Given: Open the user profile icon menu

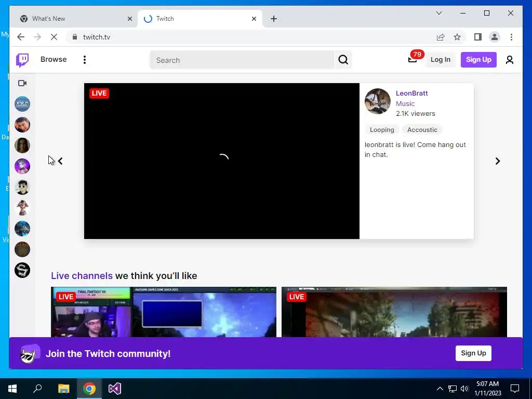Looking at the screenshot, I should [509, 60].
